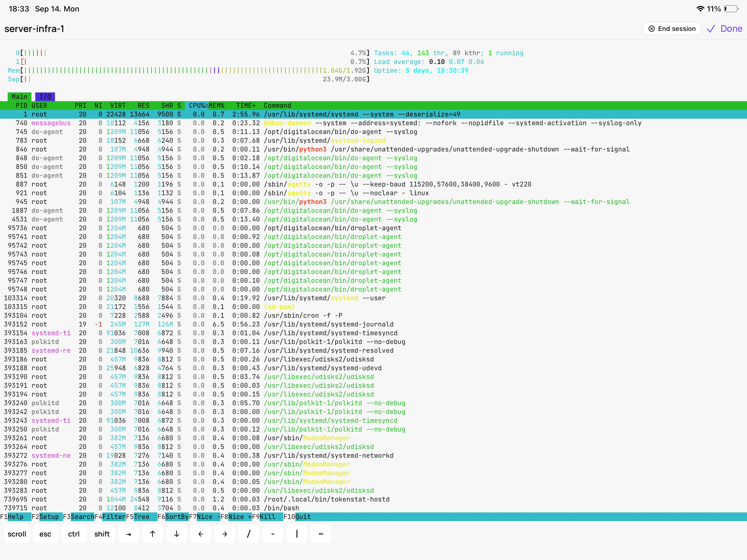Select the tokenstat-hostd process row

click(x=373, y=499)
